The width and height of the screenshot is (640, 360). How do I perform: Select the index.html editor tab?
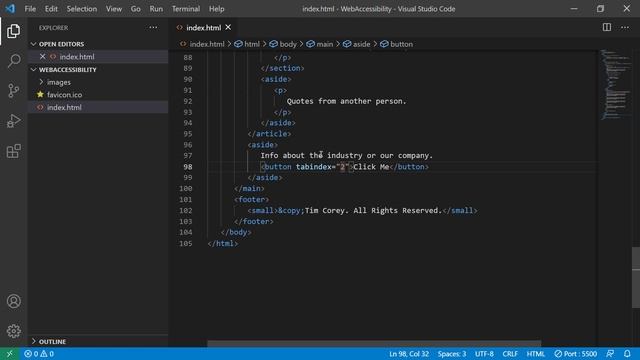click(x=203, y=27)
